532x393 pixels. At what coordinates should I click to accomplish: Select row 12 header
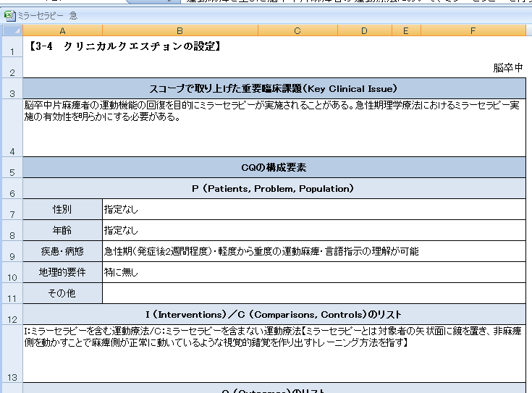coord(12,314)
